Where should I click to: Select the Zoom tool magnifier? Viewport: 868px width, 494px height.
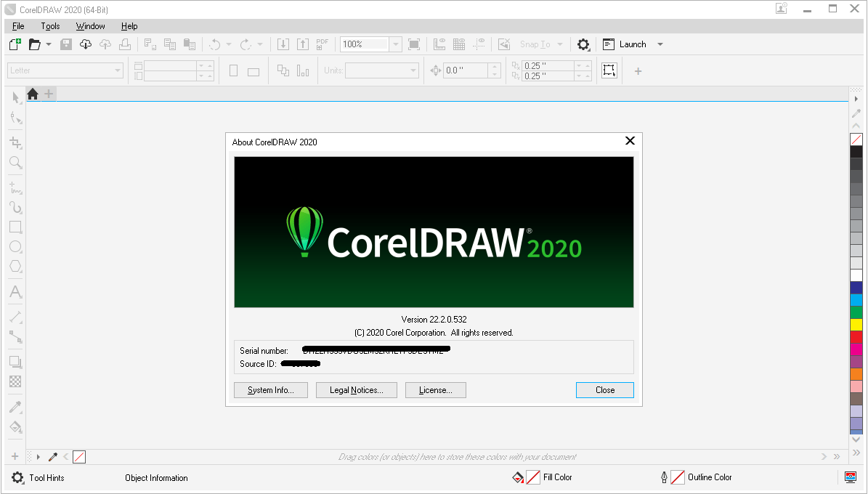(15, 162)
